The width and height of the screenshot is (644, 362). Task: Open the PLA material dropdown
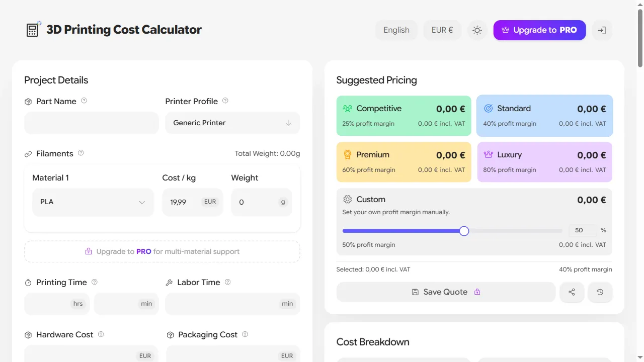[x=93, y=202]
